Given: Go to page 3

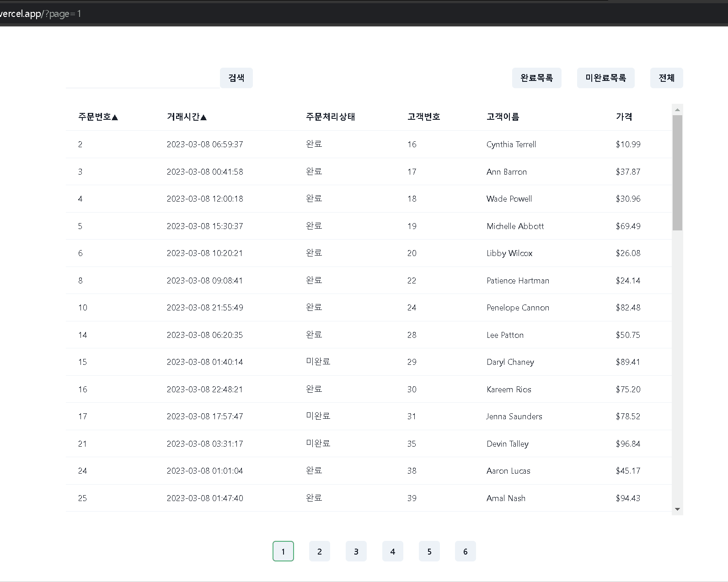Looking at the screenshot, I should tap(356, 551).
